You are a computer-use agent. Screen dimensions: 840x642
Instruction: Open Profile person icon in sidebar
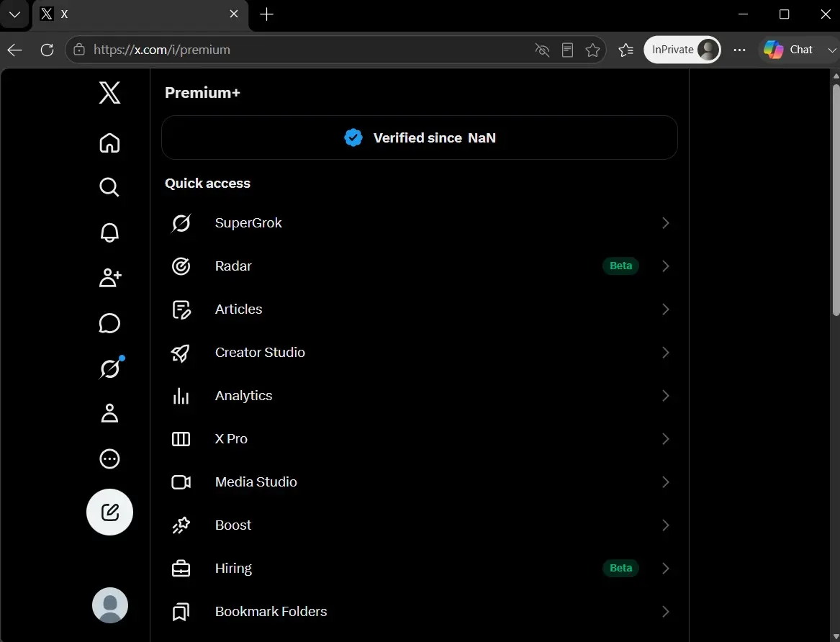pyautogui.click(x=109, y=413)
